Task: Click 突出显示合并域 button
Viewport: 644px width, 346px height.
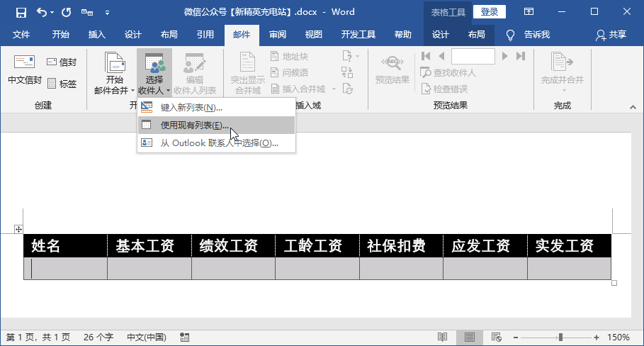Action: click(248, 73)
